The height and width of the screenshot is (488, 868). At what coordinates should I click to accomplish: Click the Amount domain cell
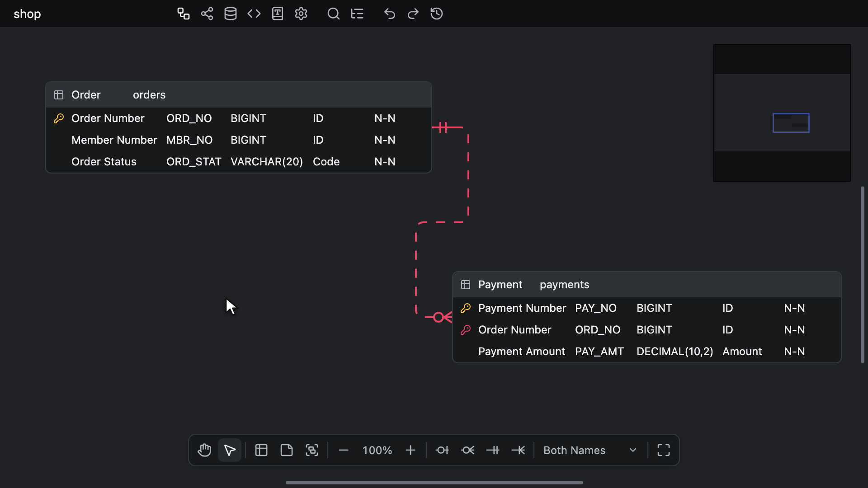[x=742, y=352]
